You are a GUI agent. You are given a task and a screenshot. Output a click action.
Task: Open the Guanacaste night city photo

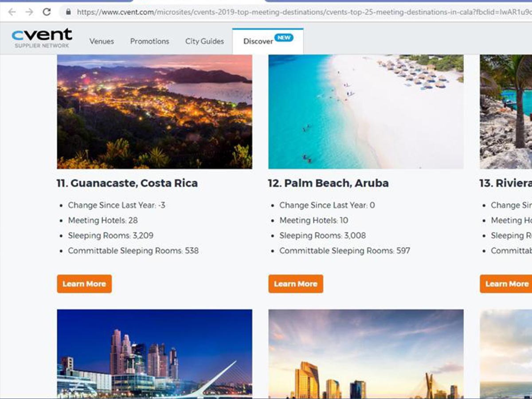[x=155, y=112]
